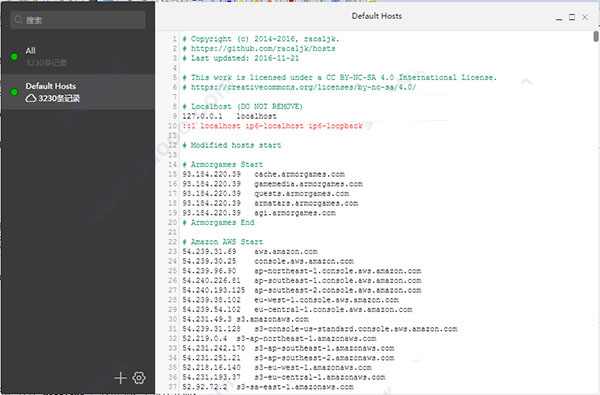Screen dimensions: 600x395
Task: Click the CC BY-NC-SA 4.0 license comment
Action: pos(340,78)
